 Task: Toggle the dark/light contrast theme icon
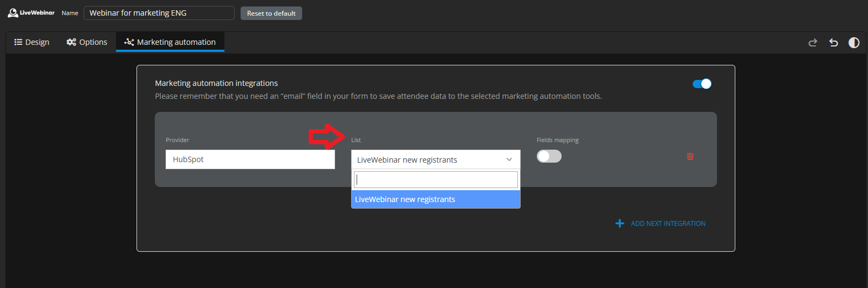pos(853,43)
